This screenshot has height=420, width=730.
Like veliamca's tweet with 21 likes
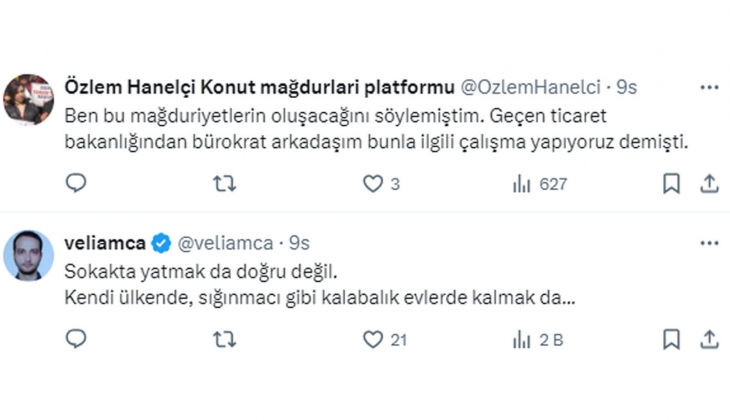coord(373,340)
